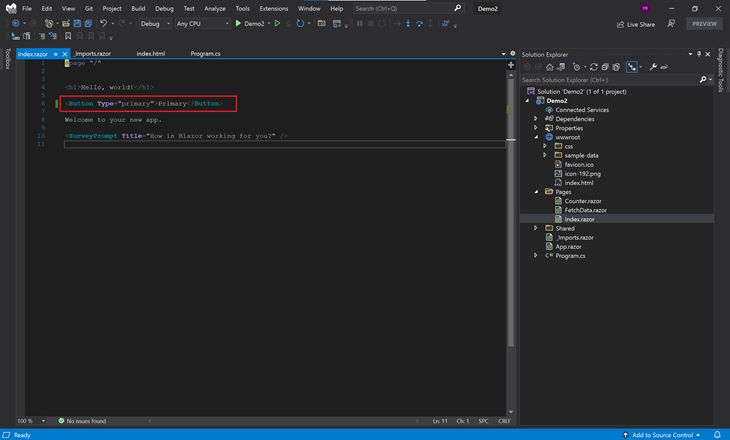Image resolution: width=730 pixels, height=440 pixels.
Task: Click the Navigate Backward circle icon
Action: 16,23
